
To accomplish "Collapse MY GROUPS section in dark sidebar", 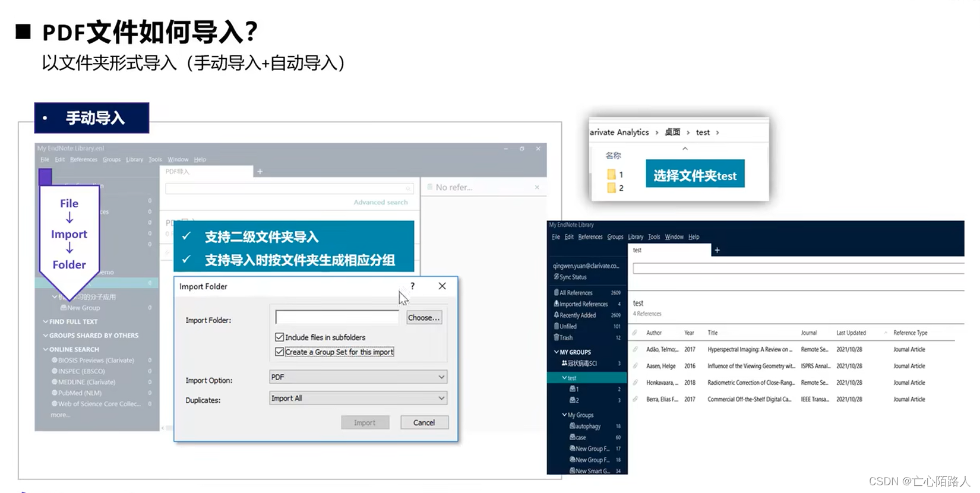I will [557, 352].
